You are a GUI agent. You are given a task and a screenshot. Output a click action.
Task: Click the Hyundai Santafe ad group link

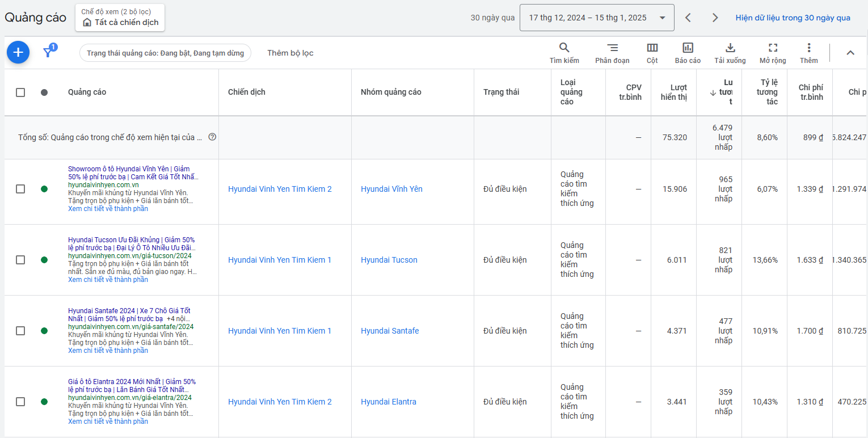[390, 331]
